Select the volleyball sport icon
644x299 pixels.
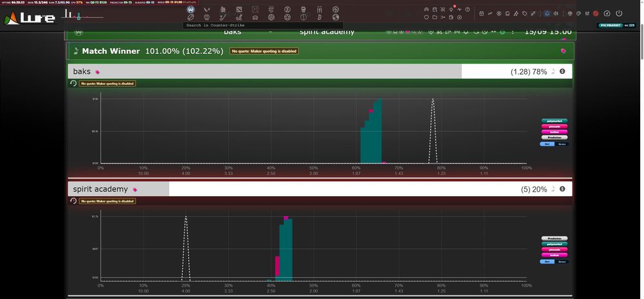pyautogui.click(x=271, y=17)
